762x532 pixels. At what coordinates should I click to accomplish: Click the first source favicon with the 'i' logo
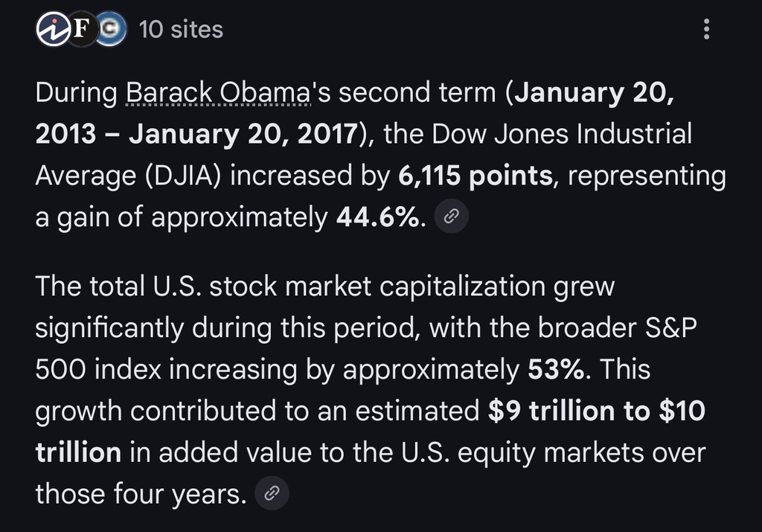54,30
